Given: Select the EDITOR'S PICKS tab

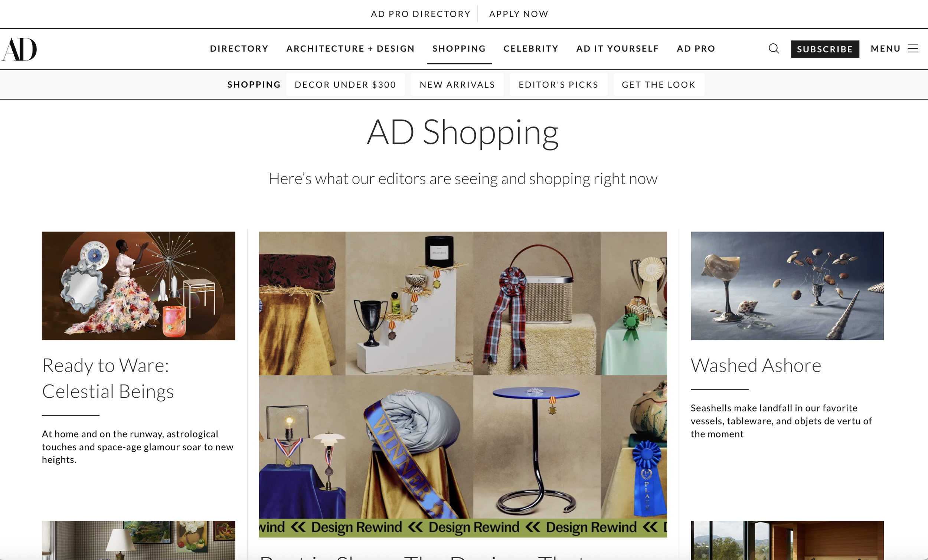Looking at the screenshot, I should click(x=559, y=84).
